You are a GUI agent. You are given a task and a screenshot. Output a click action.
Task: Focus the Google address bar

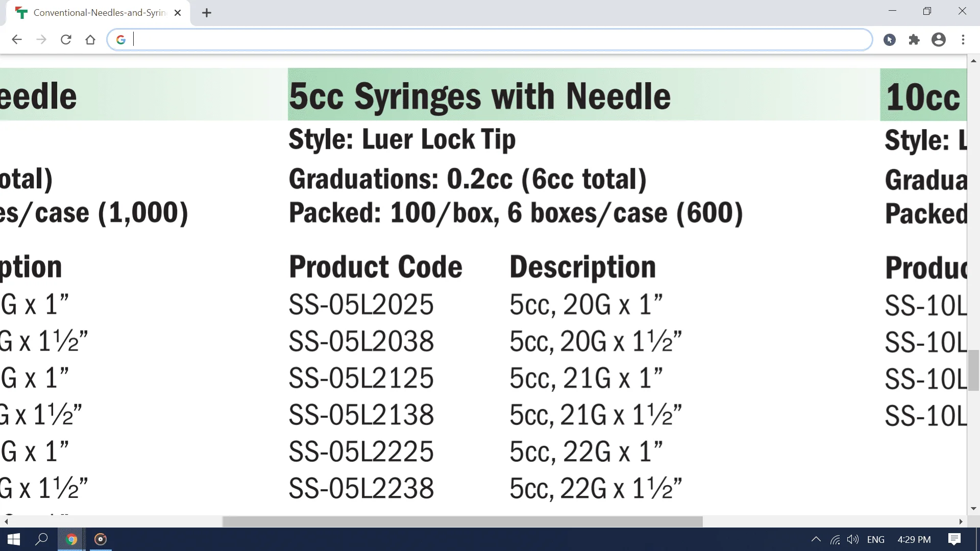[490, 40]
